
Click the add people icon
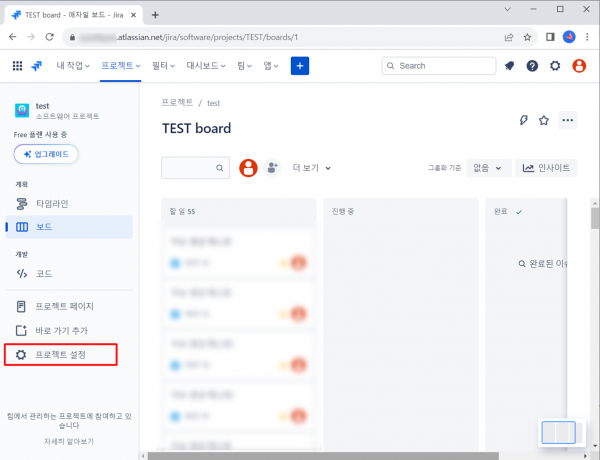273,168
